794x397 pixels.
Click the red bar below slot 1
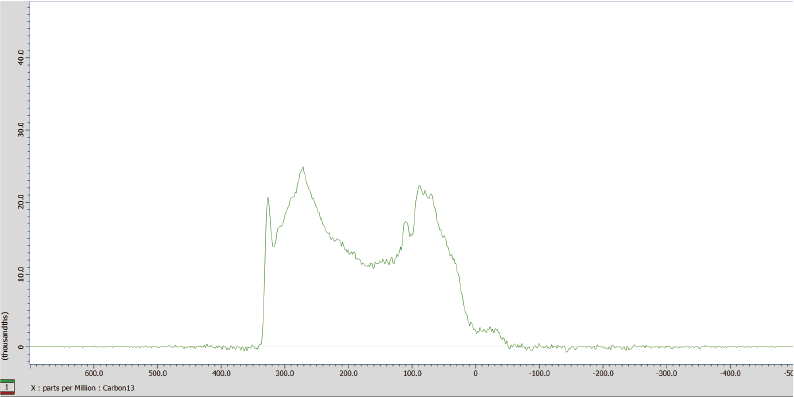[x=7, y=393]
